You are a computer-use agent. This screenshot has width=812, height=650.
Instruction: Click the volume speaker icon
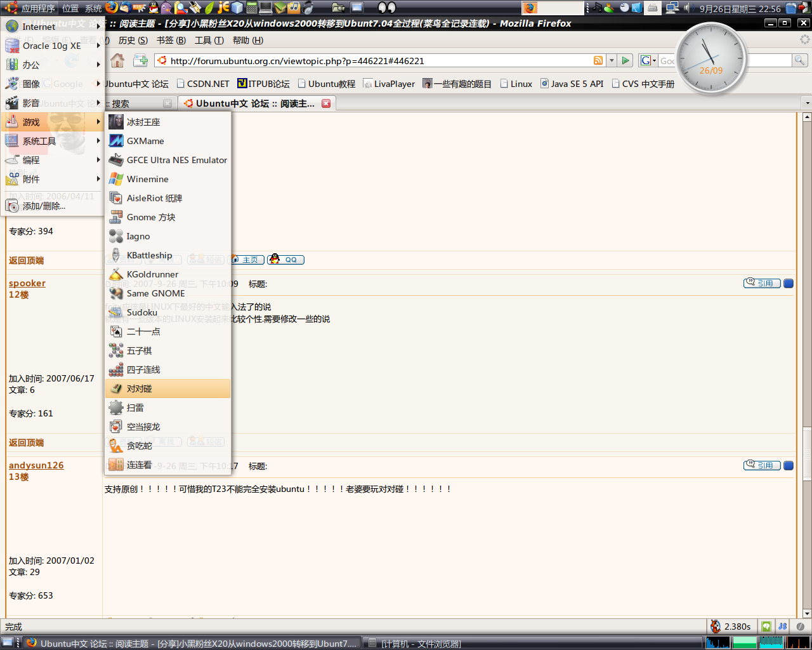coord(688,8)
